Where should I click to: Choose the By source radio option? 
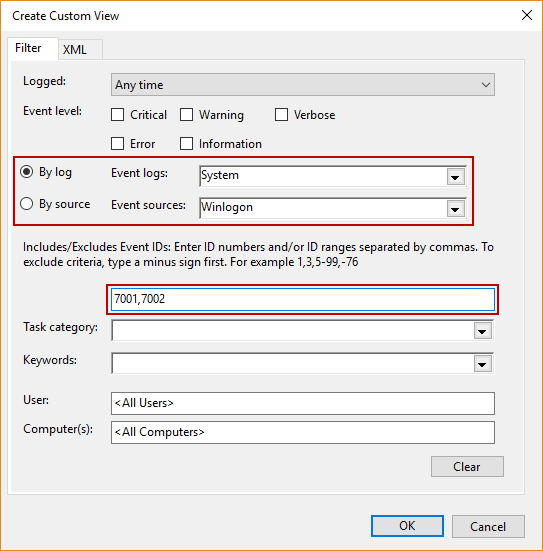pyautogui.click(x=27, y=204)
